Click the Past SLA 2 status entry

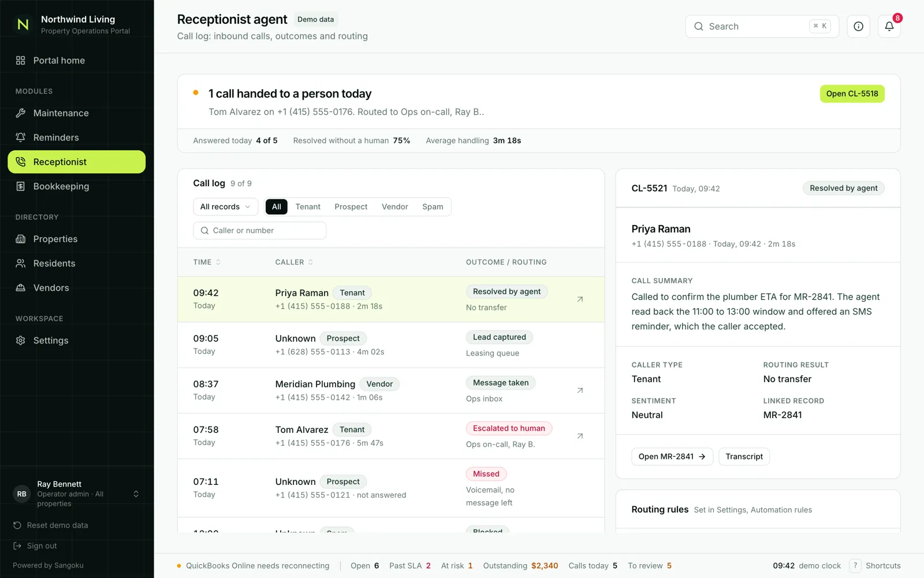pos(410,566)
